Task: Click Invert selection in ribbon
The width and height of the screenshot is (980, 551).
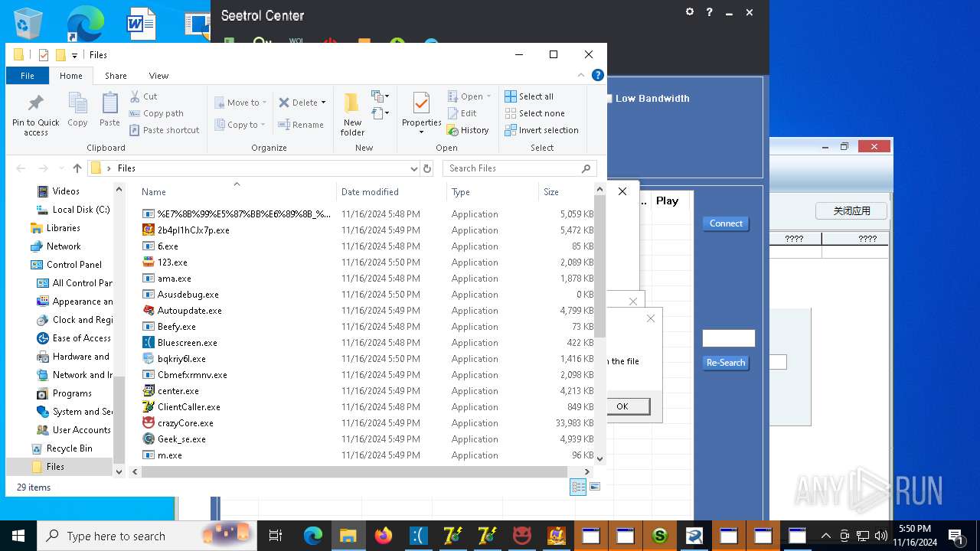Action: (541, 130)
